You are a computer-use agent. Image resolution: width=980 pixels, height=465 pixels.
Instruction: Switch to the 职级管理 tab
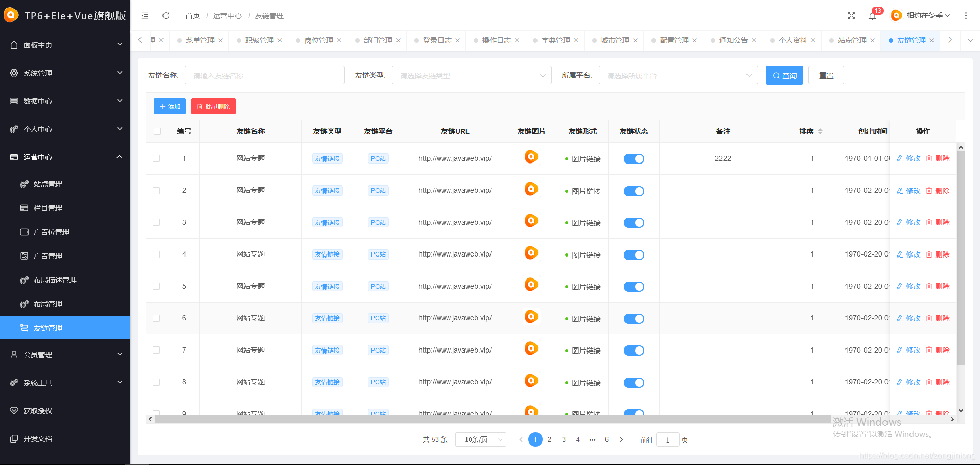260,40
